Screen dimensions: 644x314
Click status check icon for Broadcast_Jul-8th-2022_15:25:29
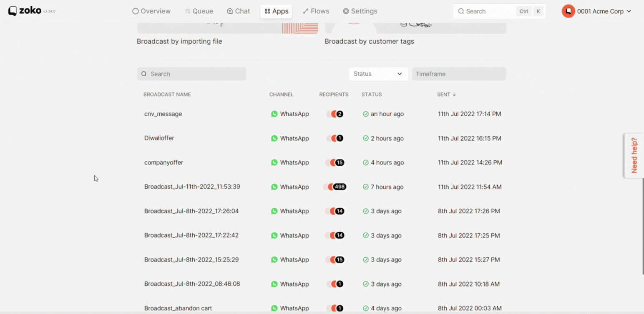[x=365, y=260]
